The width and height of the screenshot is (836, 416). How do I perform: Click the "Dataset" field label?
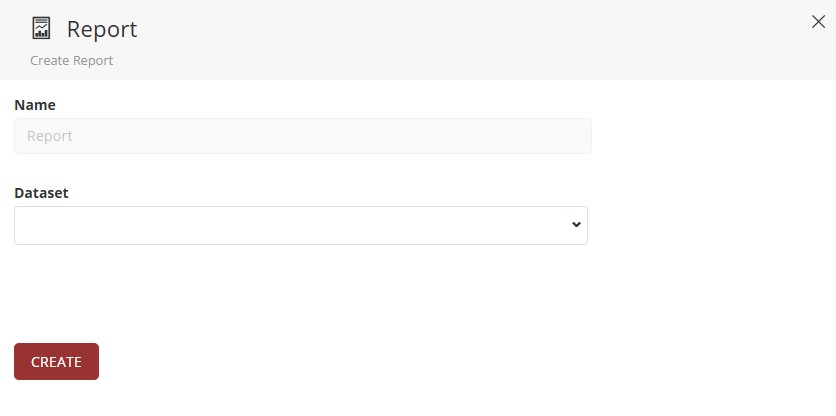[41, 193]
